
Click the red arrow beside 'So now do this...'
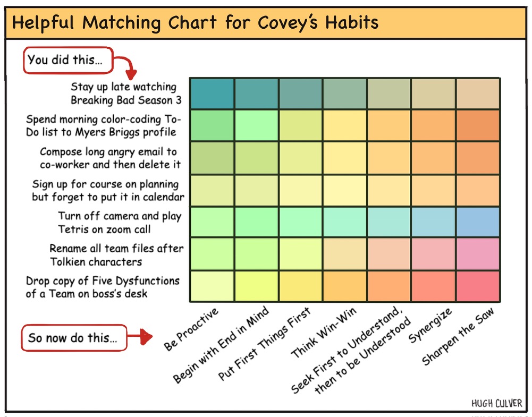[x=140, y=336]
